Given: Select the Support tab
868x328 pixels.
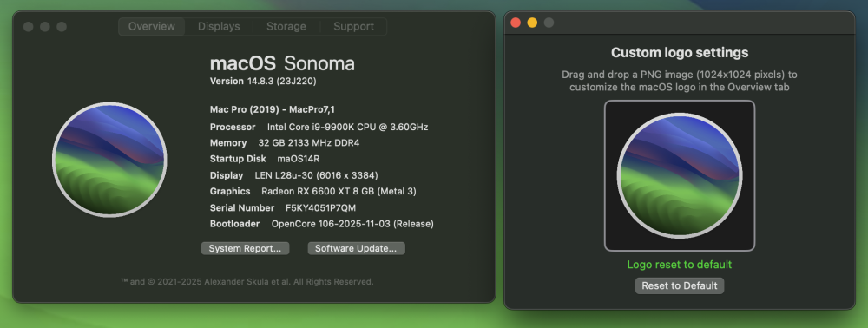Looking at the screenshot, I should tap(353, 27).
